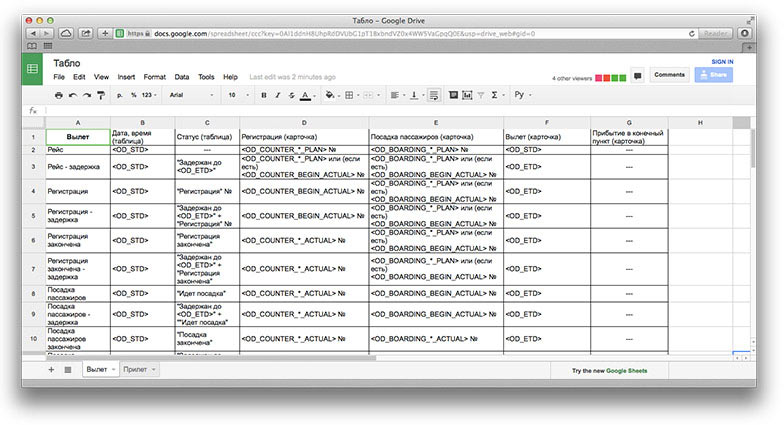Undo the last action
Viewport: 784px width, 425px height.
[72, 95]
